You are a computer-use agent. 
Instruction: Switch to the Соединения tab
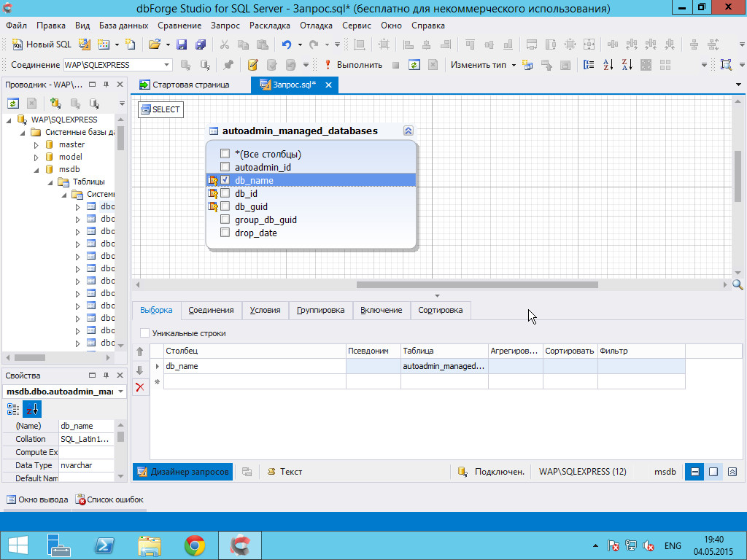(x=211, y=310)
